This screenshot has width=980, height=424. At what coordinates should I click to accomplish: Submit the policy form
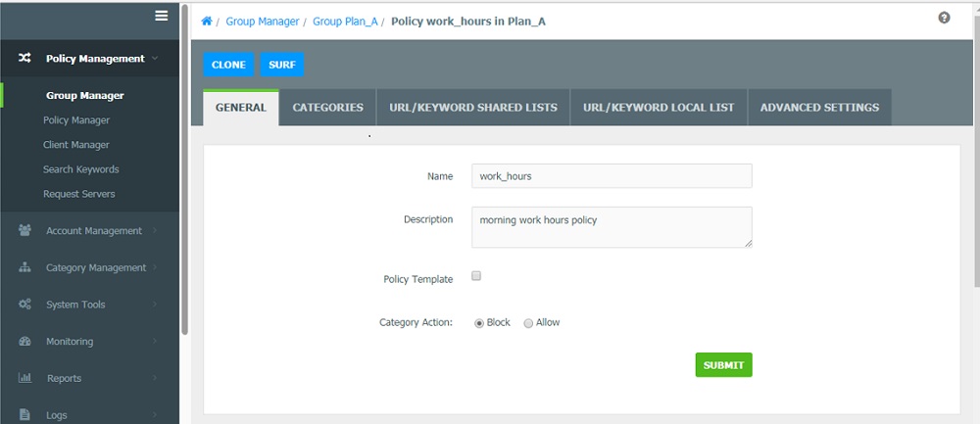click(724, 364)
